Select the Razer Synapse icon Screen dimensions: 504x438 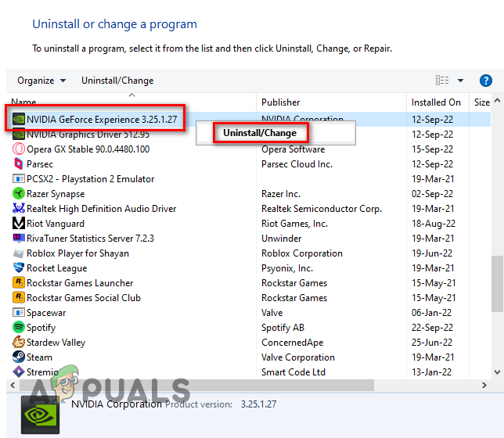coord(19,194)
